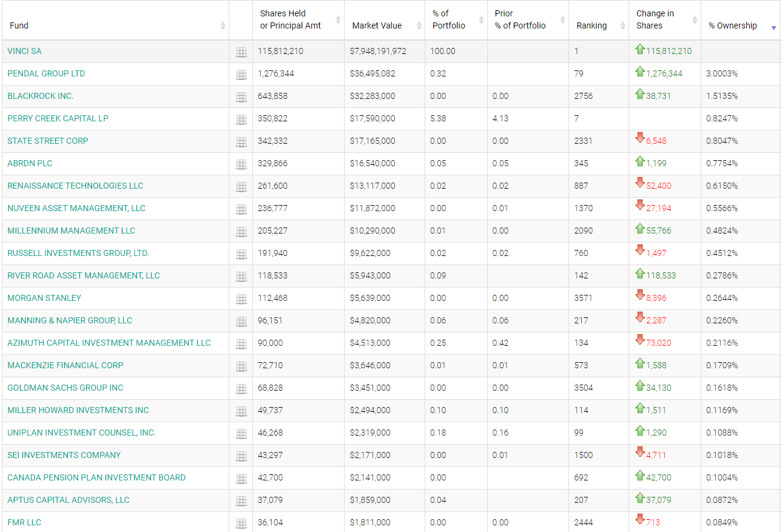
Task: Open the grid icon in PERRY CREEK CAPITAL row
Action: pos(241,120)
